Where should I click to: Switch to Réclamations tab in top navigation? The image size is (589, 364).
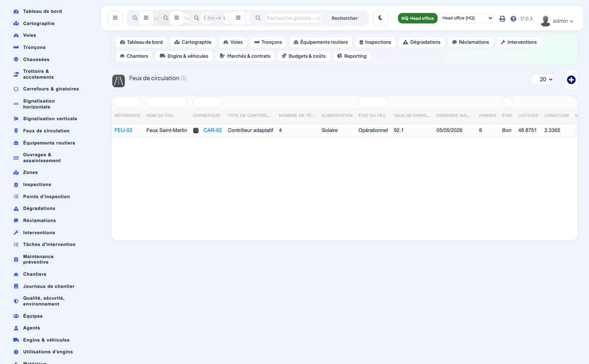pyautogui.click(x=470, y=42)
